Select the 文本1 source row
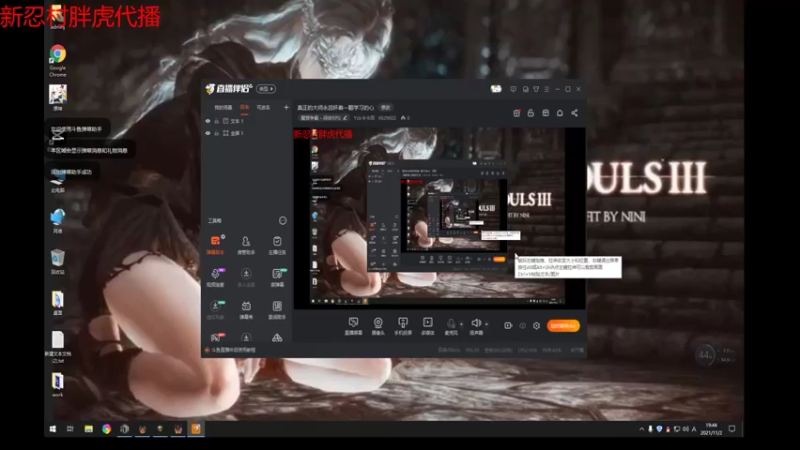 [246, 121]
